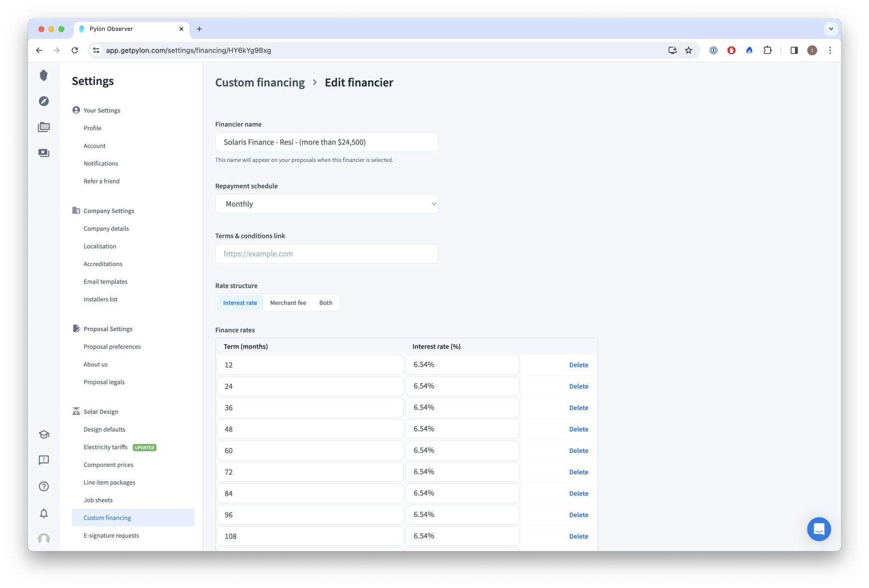
Task: Go back to the Custom financing breadcrumb
Action: pos(260,83)
